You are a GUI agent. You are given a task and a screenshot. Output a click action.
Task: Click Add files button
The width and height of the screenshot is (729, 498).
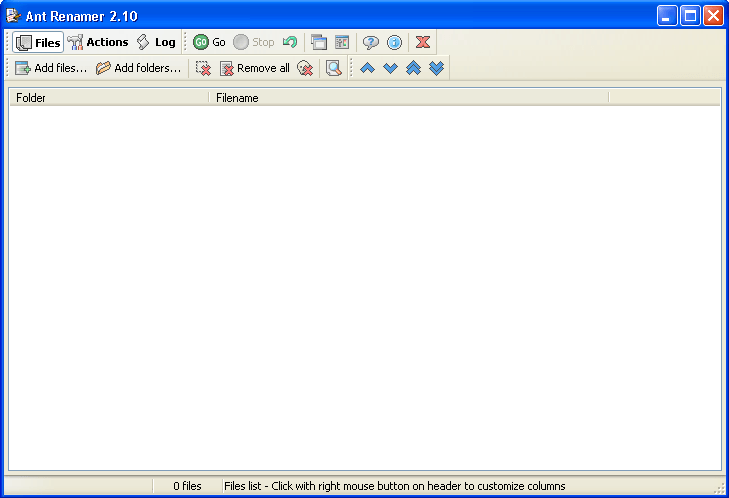[x=51, y=68]
